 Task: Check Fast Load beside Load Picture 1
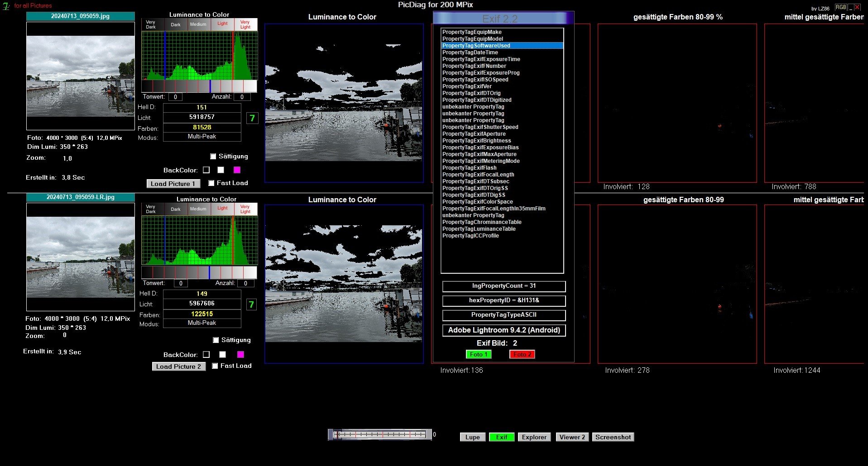pos(211,183)
